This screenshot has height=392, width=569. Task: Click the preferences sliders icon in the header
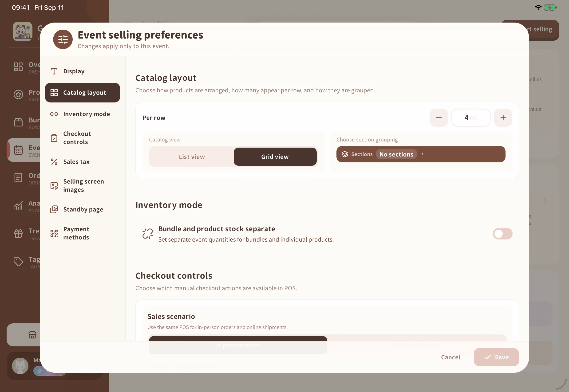coord(63,39)
